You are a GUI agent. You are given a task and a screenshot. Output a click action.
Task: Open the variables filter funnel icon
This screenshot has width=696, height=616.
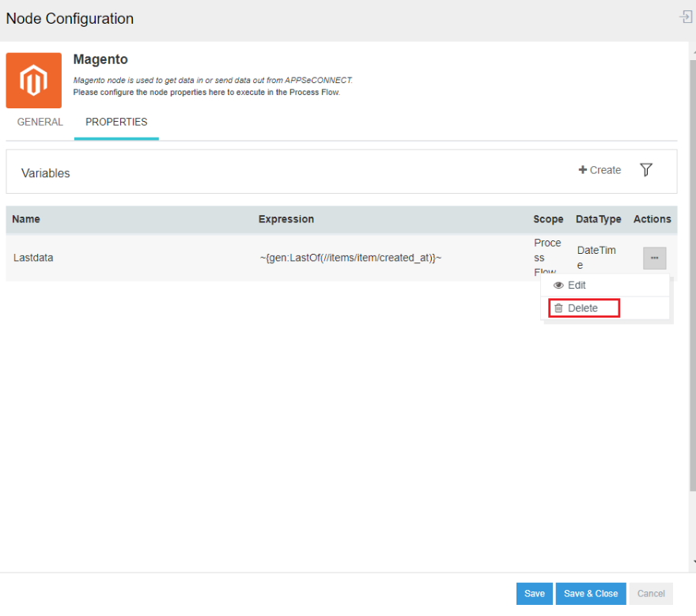coord(646,170)
